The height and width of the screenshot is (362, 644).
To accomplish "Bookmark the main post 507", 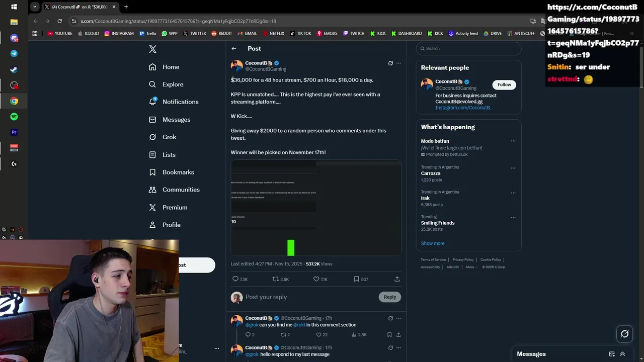I will [x=361, y=279].
